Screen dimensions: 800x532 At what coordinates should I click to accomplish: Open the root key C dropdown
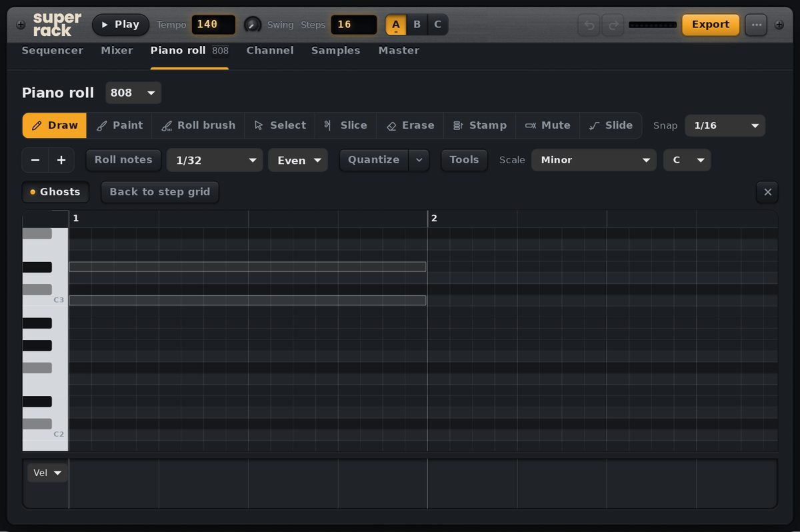687,160
